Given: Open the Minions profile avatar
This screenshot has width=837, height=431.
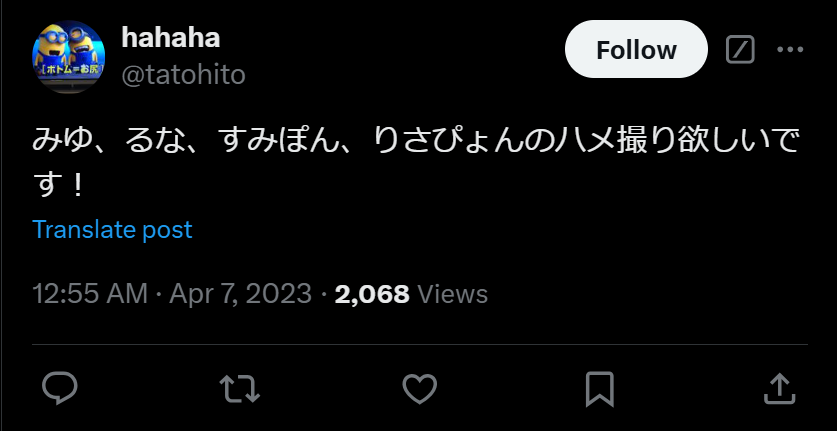Looking at the screenshot, I should (68, 57).
